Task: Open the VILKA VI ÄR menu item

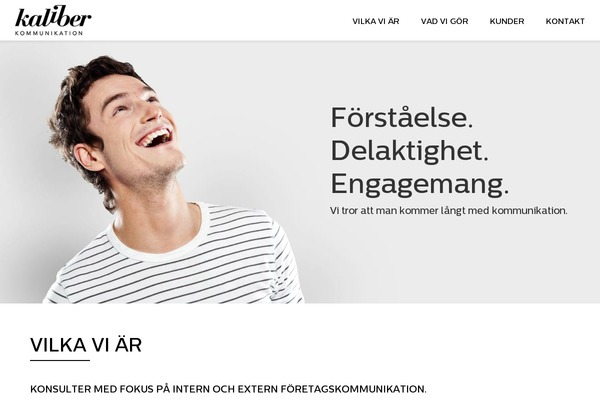Action: (376, 21)
